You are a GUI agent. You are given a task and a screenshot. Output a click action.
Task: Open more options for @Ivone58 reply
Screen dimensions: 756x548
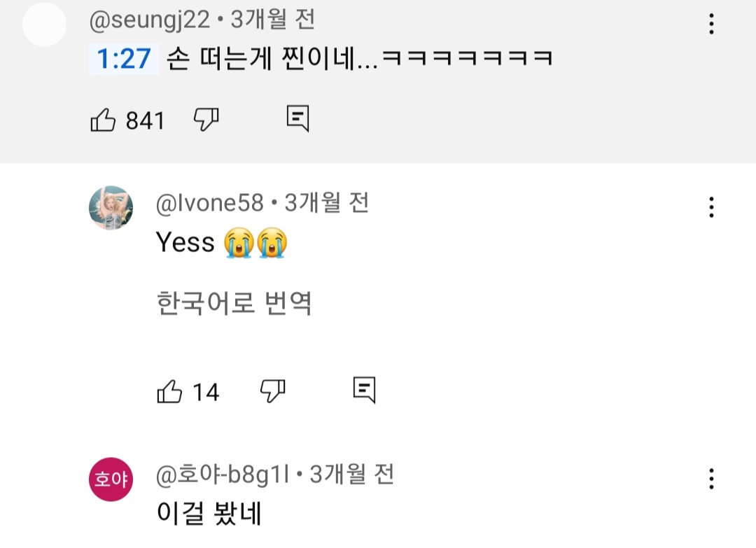tap(711, 207)
